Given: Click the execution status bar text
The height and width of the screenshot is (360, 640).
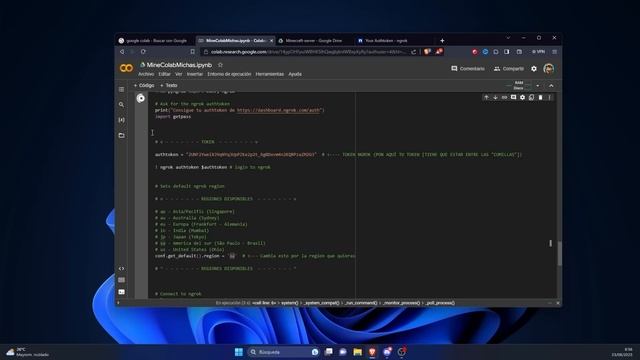Looking at the screenshot, I should pos(335,303).
